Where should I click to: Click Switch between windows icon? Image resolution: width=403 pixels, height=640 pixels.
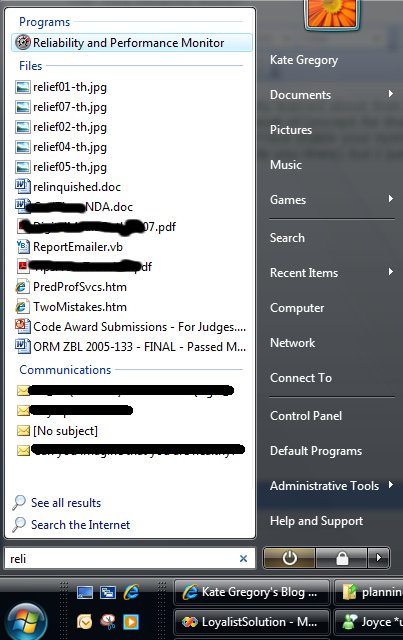tap(108, 592)
